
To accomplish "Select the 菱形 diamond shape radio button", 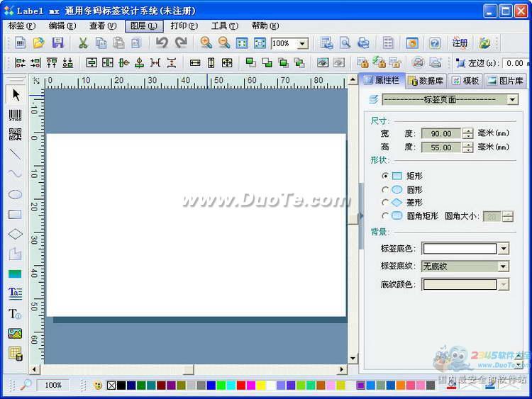I will coord(385,203).
